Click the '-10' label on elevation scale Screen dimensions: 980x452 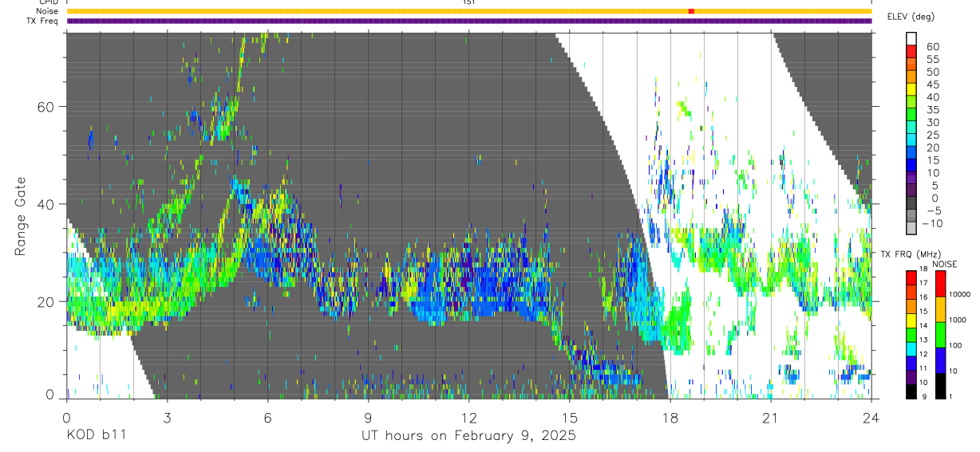point(932,224)
